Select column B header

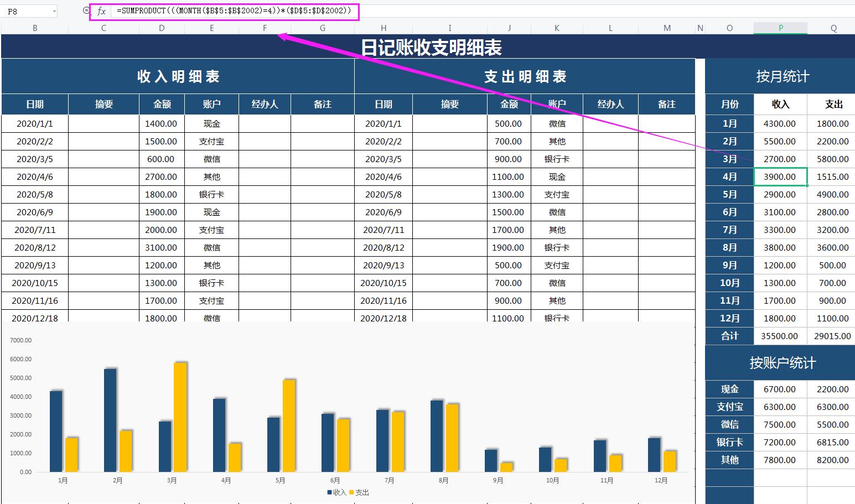pyautogui.click(x=34, y=27)
